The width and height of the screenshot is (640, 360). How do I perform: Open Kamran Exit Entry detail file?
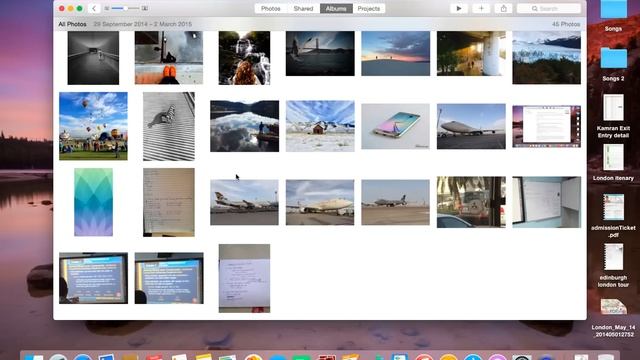[x=613, y=116]
